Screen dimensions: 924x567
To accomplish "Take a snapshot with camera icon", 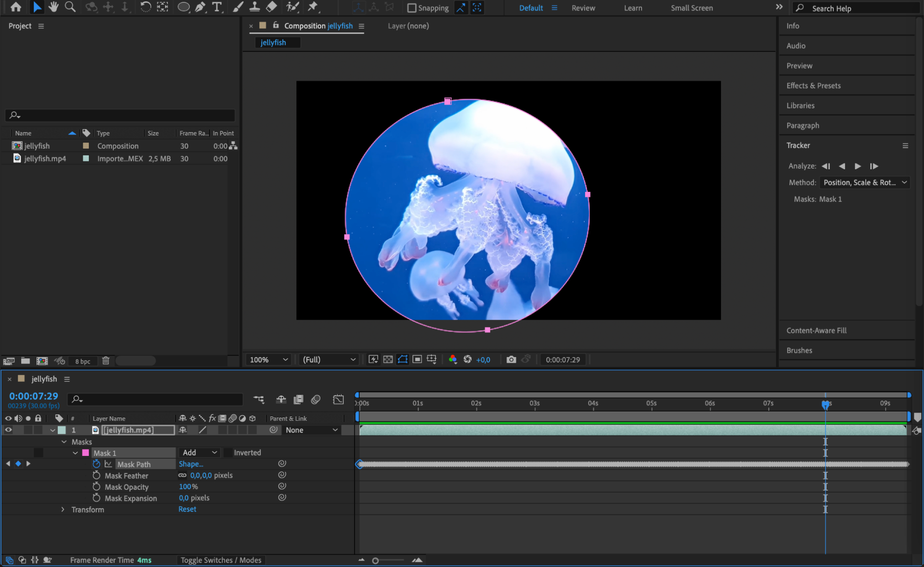I will coord(511,359).
